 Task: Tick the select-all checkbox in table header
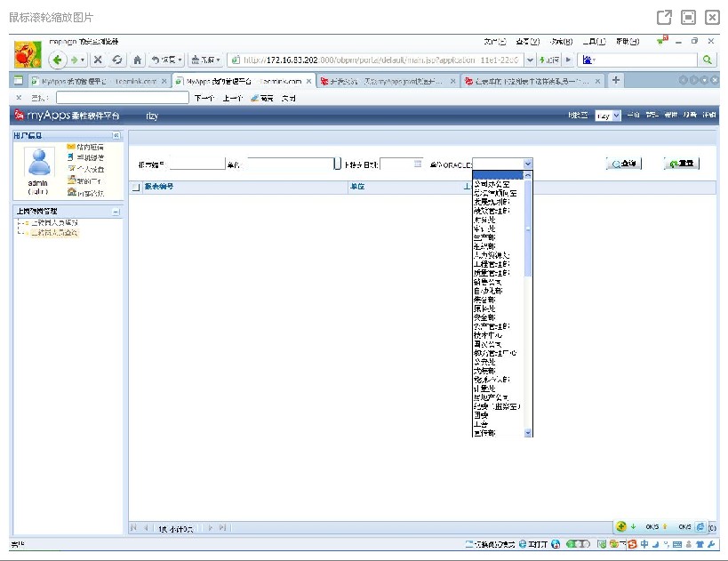[136, 188]
